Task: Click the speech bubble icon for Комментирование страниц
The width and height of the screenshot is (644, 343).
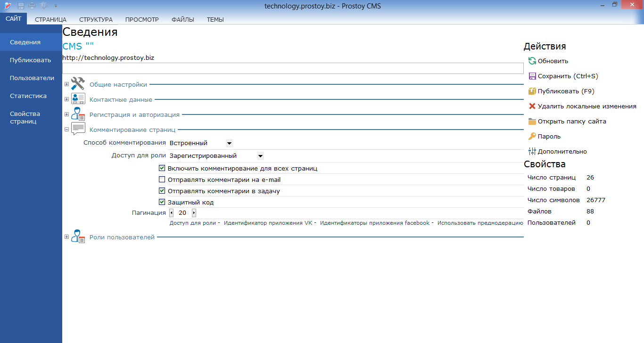Action: 78,129
